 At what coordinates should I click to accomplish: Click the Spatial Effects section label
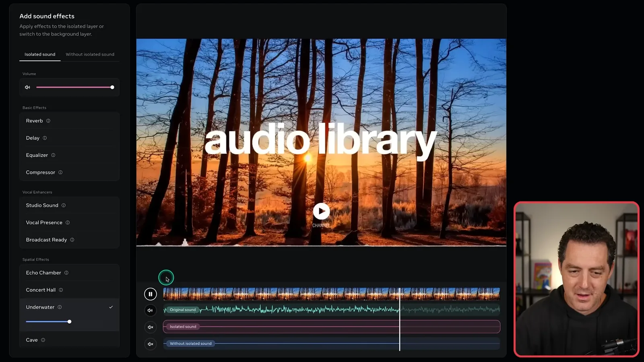[x=35, y=259]
